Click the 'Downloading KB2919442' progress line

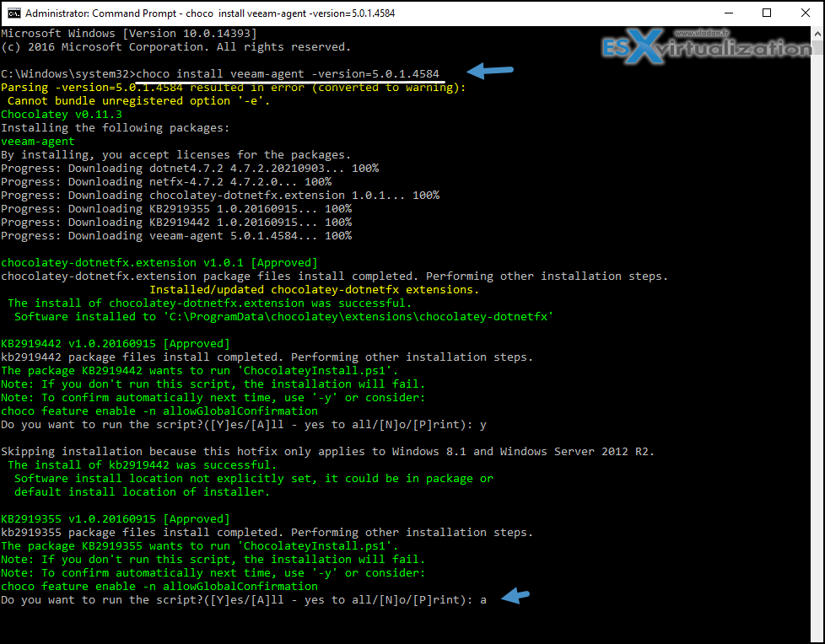point(176,223)
